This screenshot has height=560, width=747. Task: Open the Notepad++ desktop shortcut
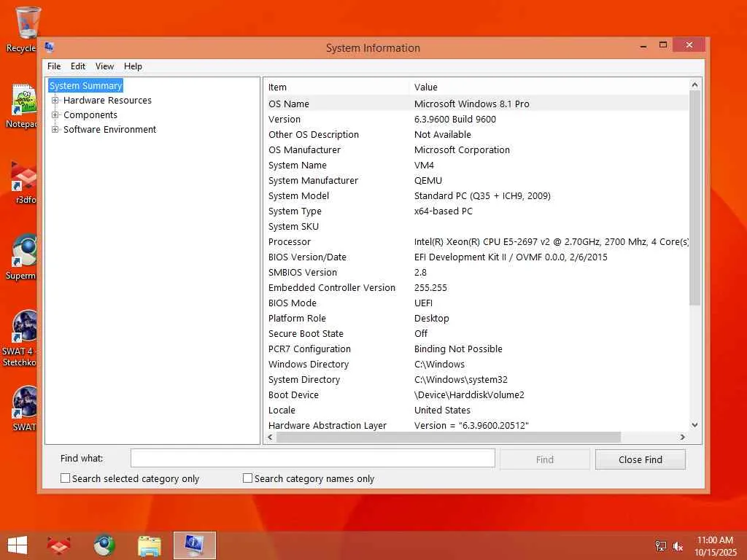(x=23, y=106)
